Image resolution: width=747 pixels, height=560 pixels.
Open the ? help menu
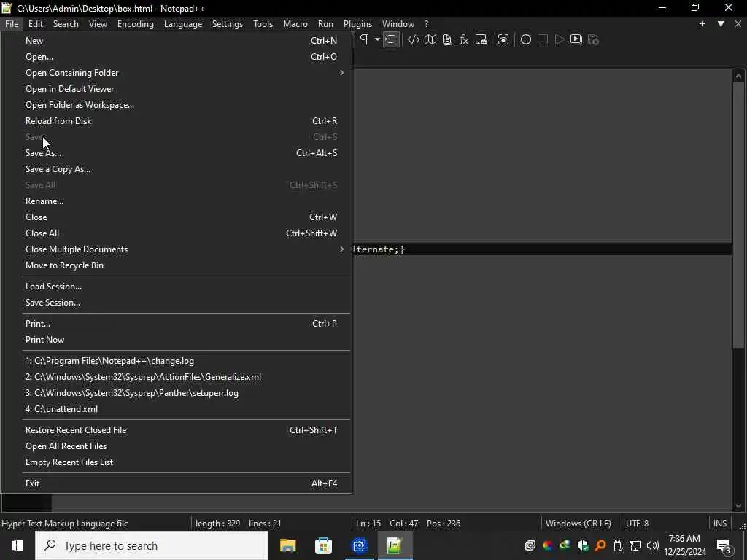426,24
